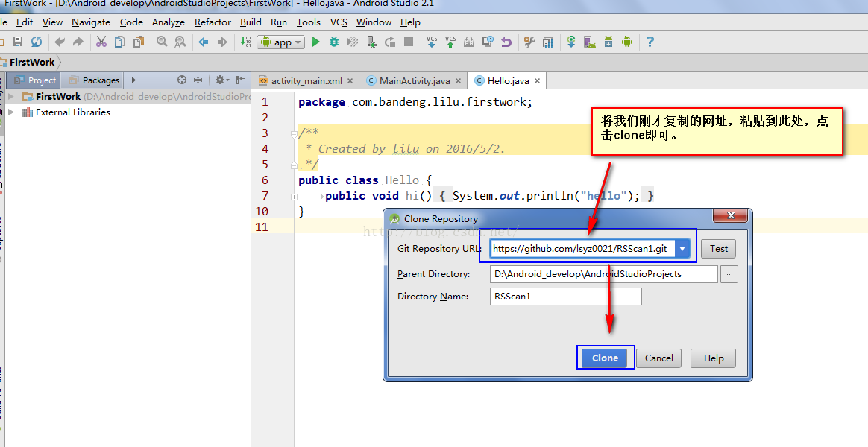
Task: Click the Find magnifier icon
Action: pyautogui.click(x=162, y=42)
